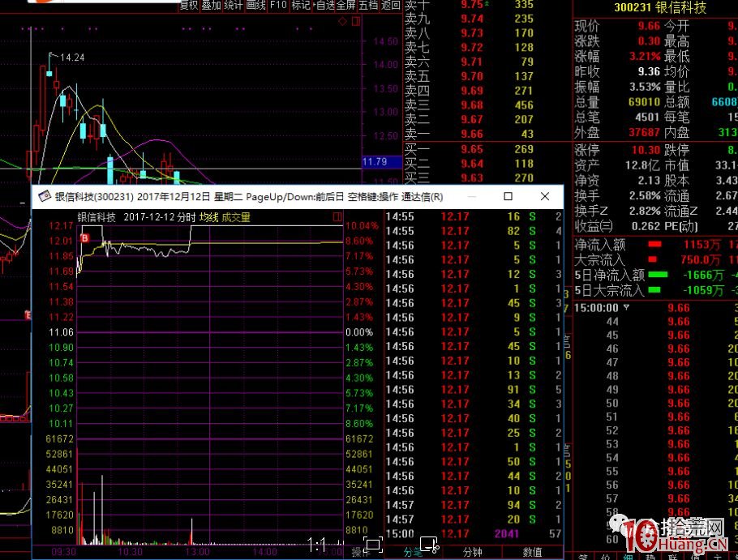Switch to the 数值 tab

pyautogui.click(x=532, y=552)
